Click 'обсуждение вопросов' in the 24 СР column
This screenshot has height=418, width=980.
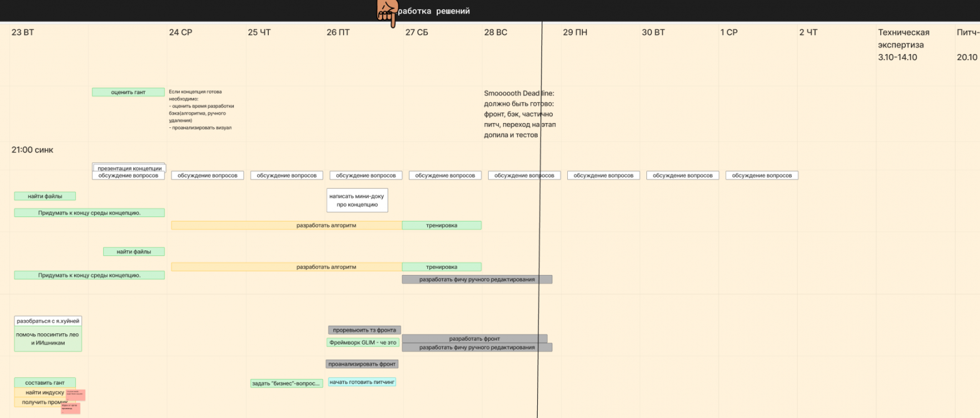[x=208, y=176]
